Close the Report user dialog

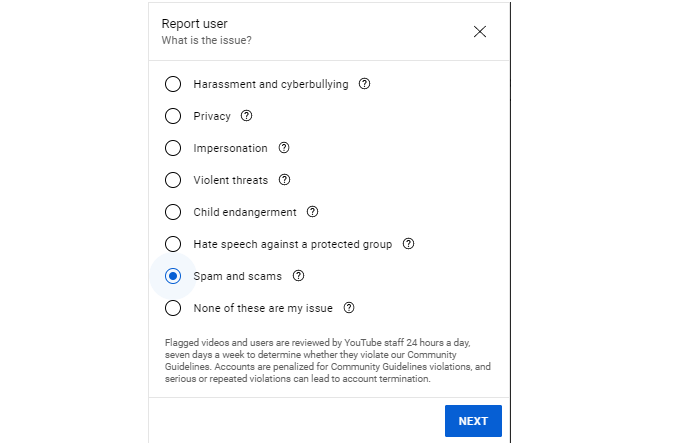(x=480, y=31)
